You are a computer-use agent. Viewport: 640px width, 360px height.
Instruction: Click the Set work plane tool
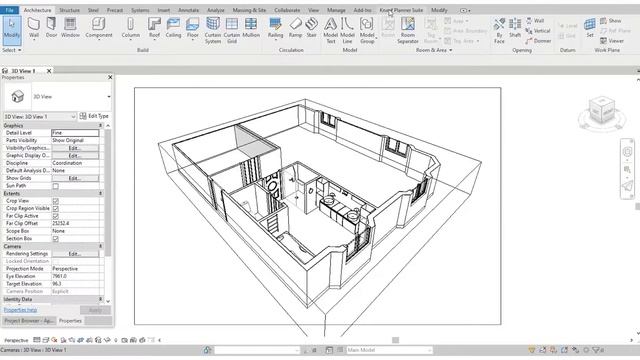tap(590, 28)
